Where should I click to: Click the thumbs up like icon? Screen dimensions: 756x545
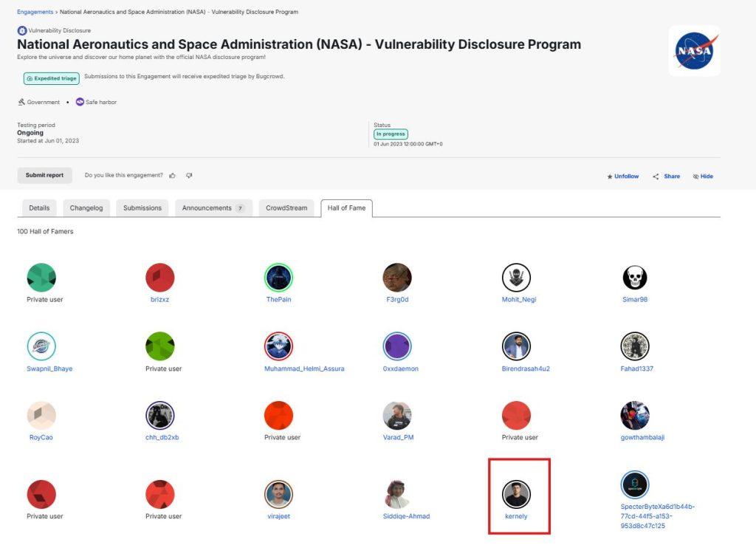pos(172,176)
